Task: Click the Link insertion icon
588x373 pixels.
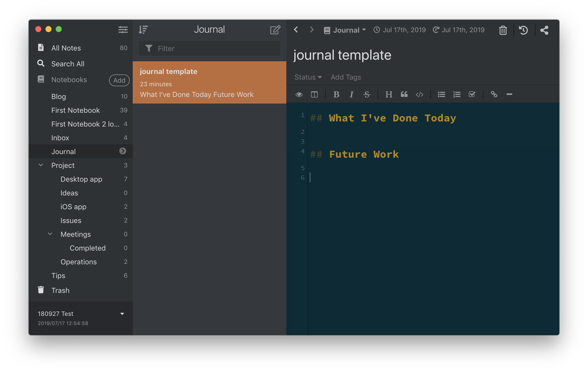Action: coord(494,94)
